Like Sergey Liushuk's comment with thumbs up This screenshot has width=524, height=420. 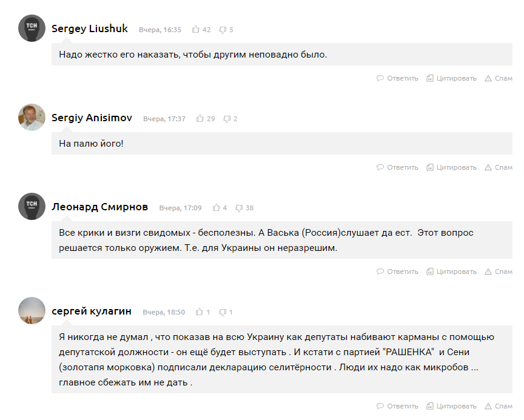coord(196,29)
